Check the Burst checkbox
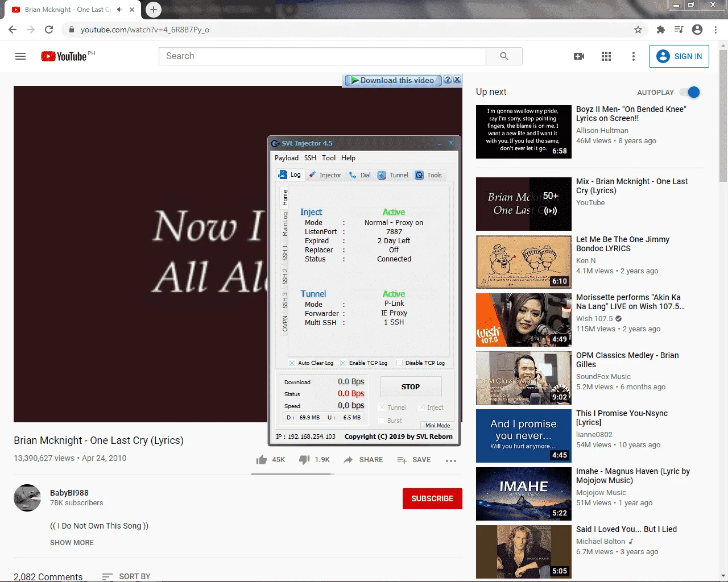Image resolution: width=728 pixels, height=582 pixels. [382, 421]
